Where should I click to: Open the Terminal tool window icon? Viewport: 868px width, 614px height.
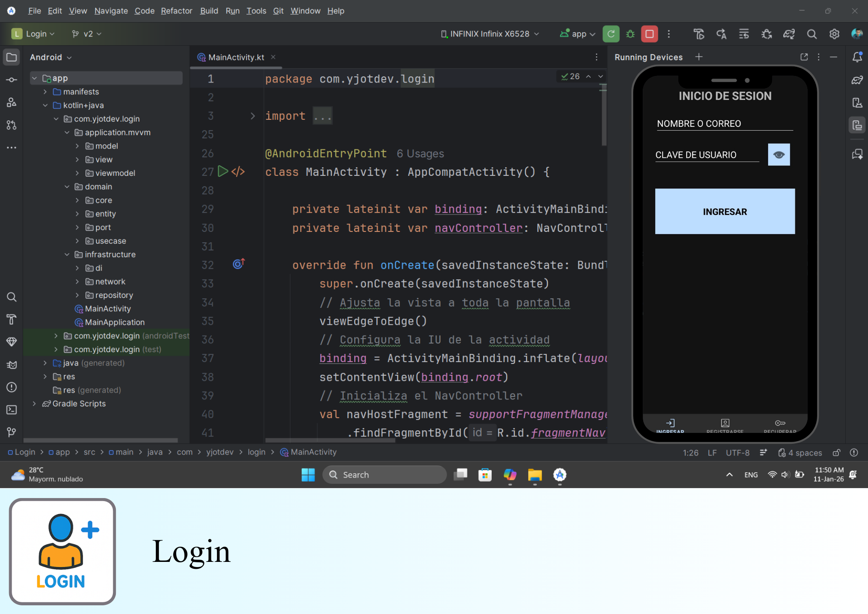(x=11, y=409)
